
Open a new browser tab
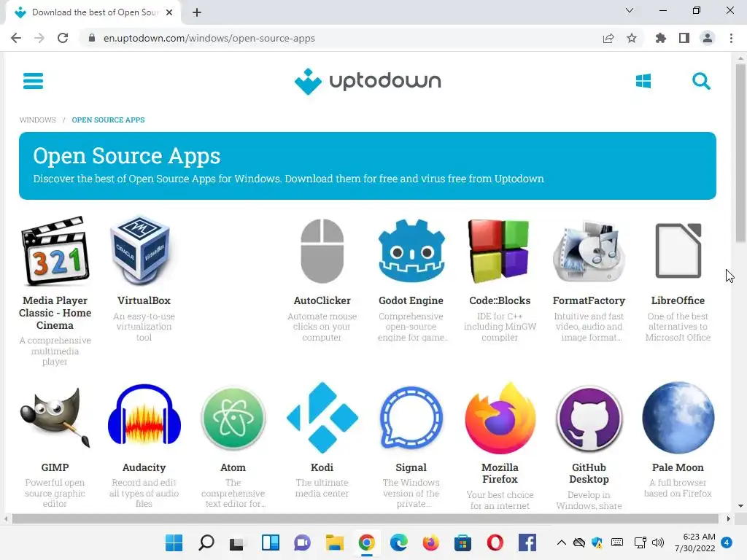point(197,12)
